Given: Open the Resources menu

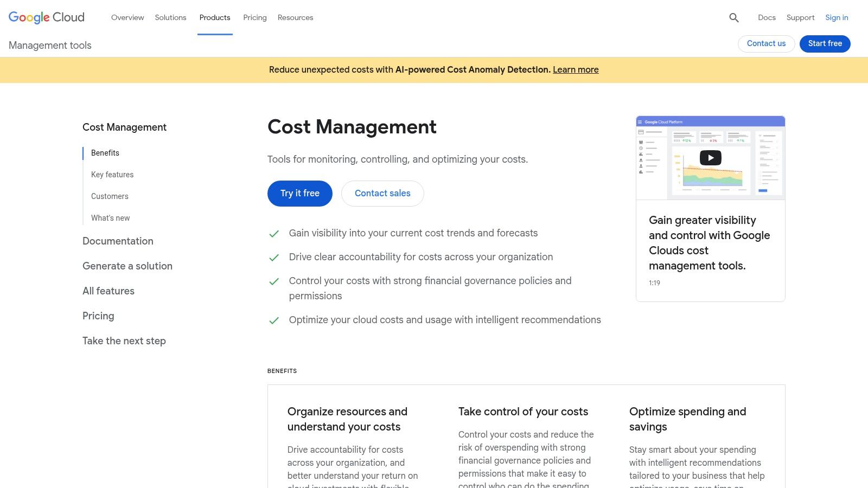Looking at the screenshot, I should (x=295, y=17).
